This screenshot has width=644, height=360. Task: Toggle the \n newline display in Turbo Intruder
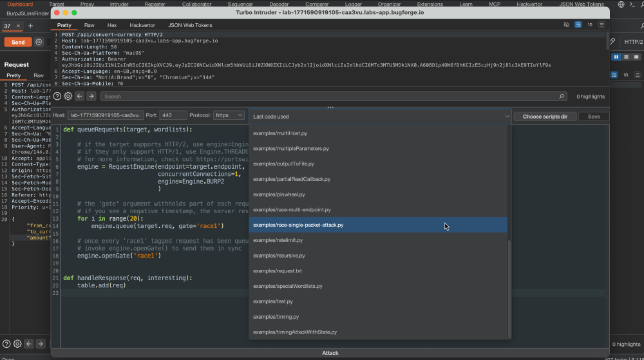tap(590, 25)
